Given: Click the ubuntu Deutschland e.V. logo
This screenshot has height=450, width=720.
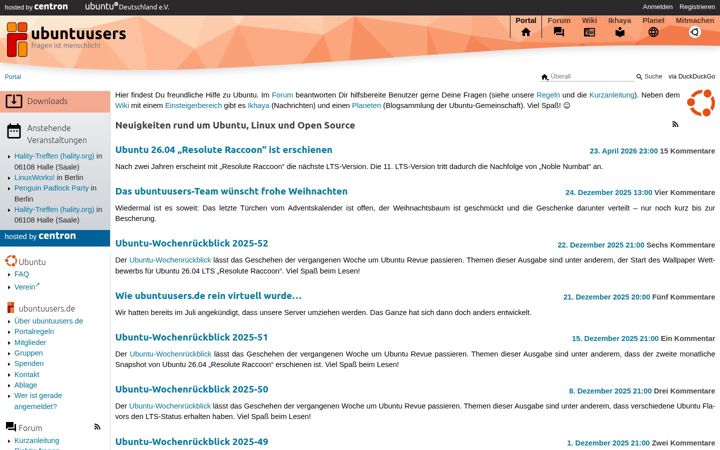Looking at the screenshot, I should pos(127,7).
